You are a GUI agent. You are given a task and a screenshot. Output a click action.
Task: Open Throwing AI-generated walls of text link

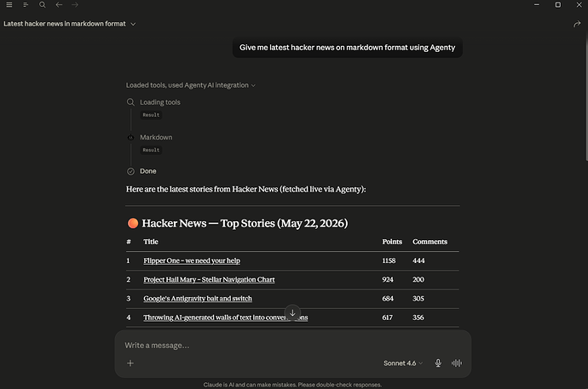(225, 317)
